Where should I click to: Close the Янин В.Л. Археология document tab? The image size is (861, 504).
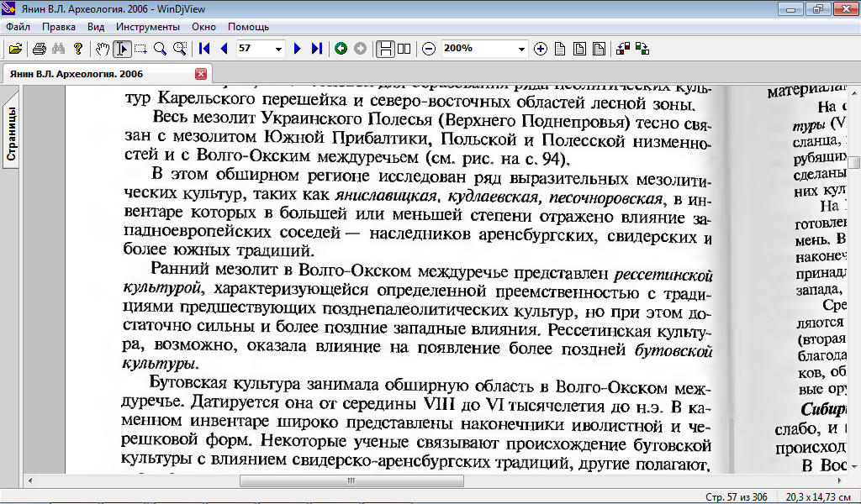[201, 73]
